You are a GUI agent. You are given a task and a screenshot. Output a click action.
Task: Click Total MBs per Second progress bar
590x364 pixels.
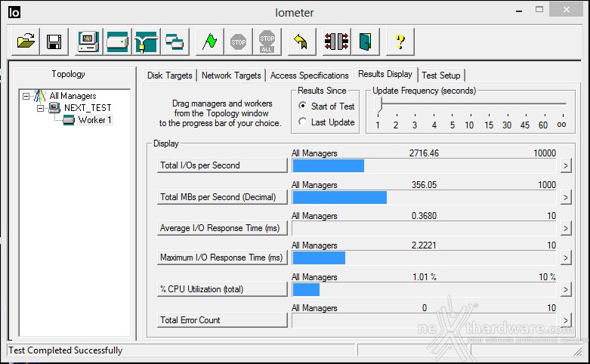[x=424, y=197]
